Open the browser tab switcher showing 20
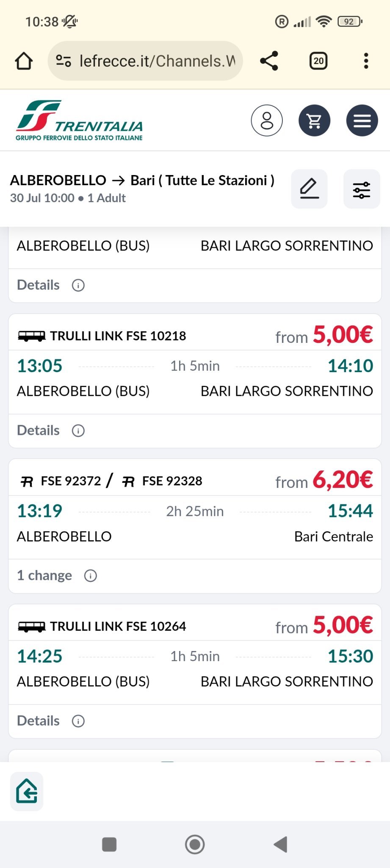This screenshot has width=390, height=868. (x=318, y=61)
